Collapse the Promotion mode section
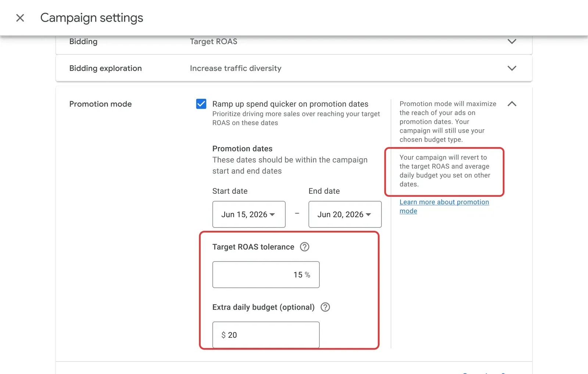 tap(512, 104)
